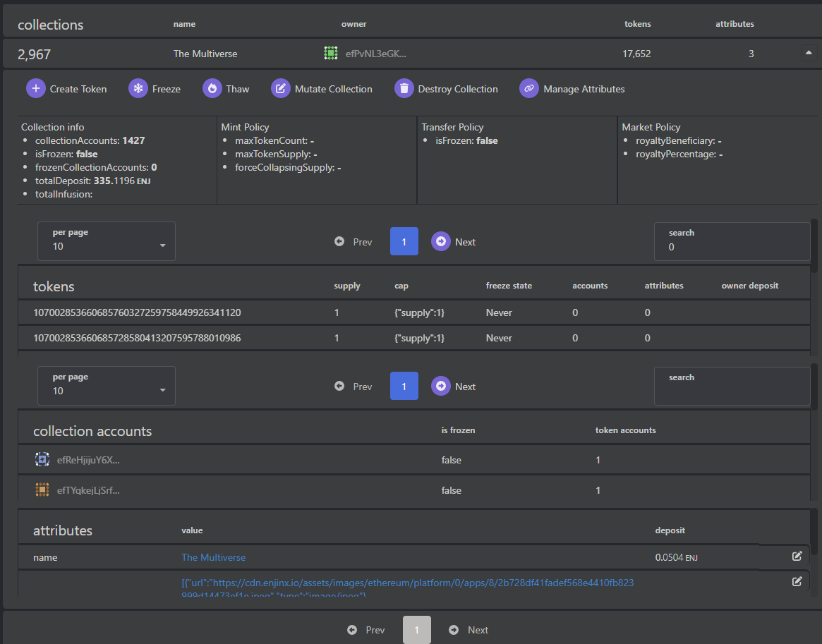Click the Transfer Policy heading
Screen dimensions: 822x644
click(x=452, y=127)
